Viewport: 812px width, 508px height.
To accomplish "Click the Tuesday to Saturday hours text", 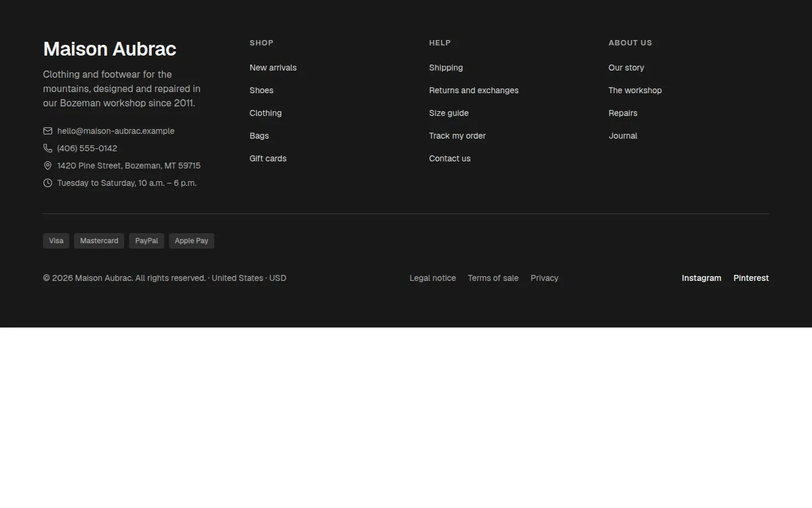I will coord(127,183).
